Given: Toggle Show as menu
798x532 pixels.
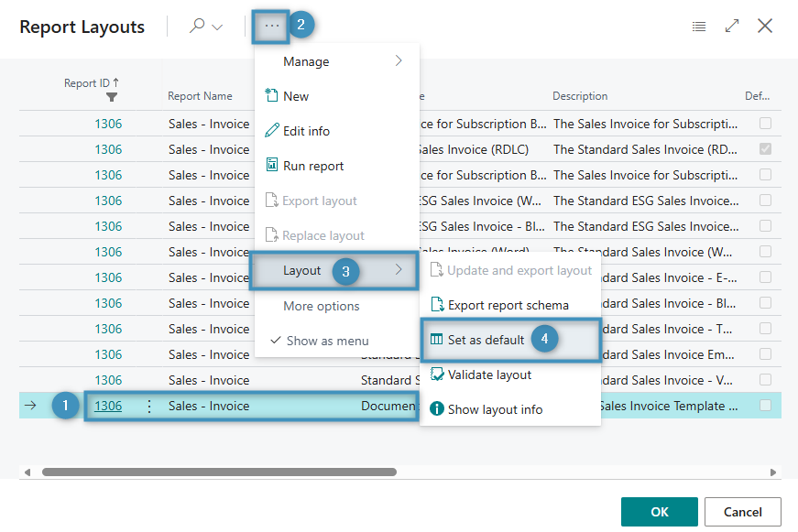Looking at the screenshot, I should click(336, 341).
